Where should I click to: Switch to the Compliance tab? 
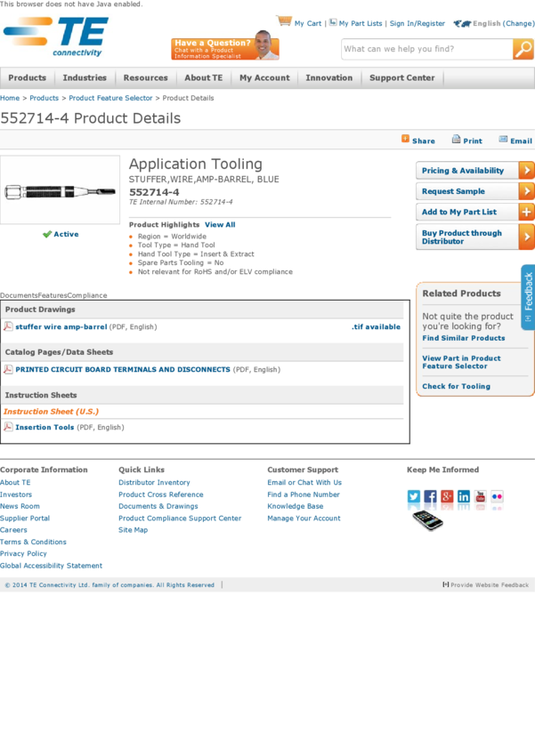pyautogui.click(x=87, y=295)
